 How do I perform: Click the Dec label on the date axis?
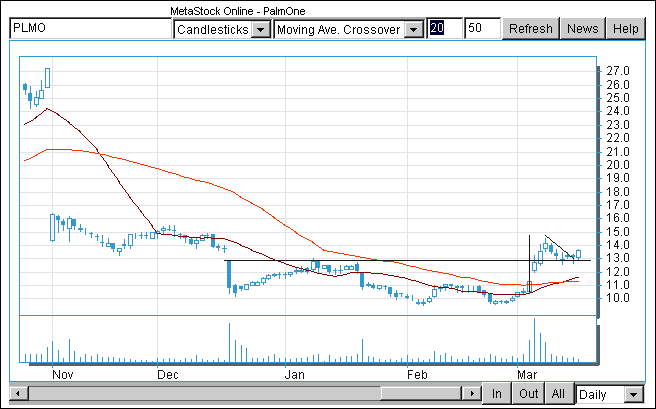pyautogui.click(x=168, y=374)
